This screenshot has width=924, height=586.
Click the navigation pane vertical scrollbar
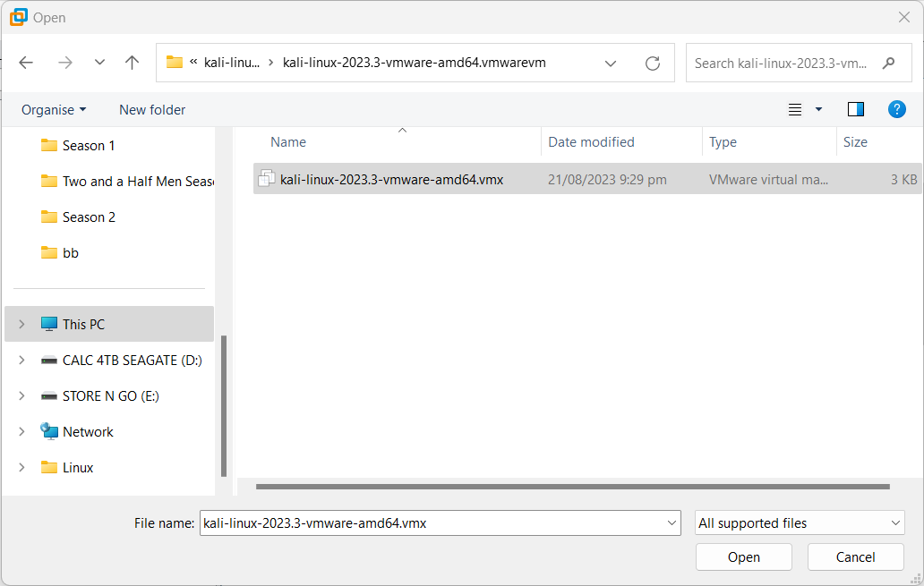click(x=223, y=406)
